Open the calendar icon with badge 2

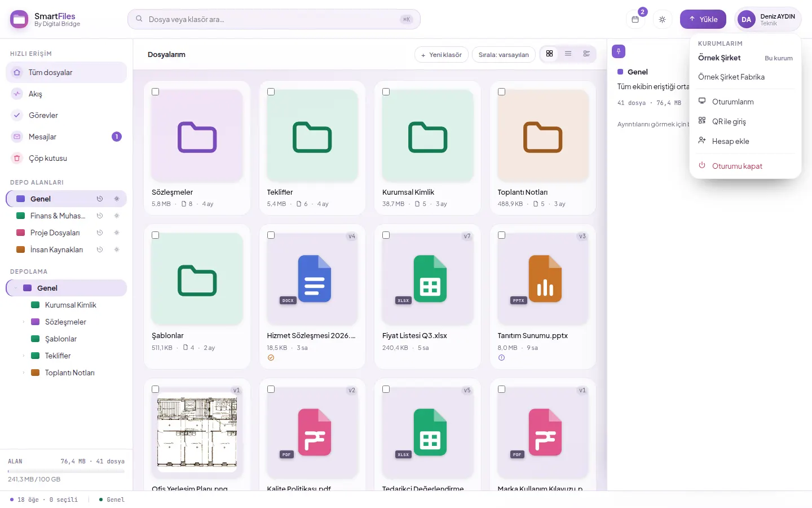click(636, 19)
